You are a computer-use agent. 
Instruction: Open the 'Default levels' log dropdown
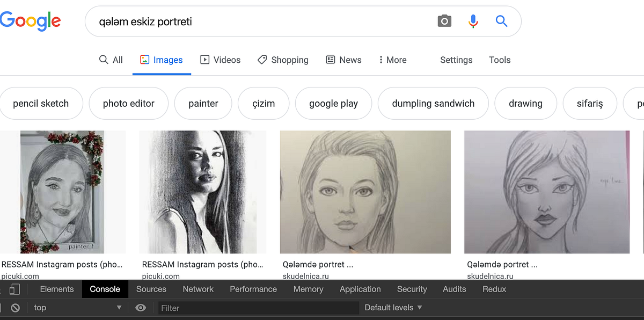pyautogui.click(x=393, y=308)
